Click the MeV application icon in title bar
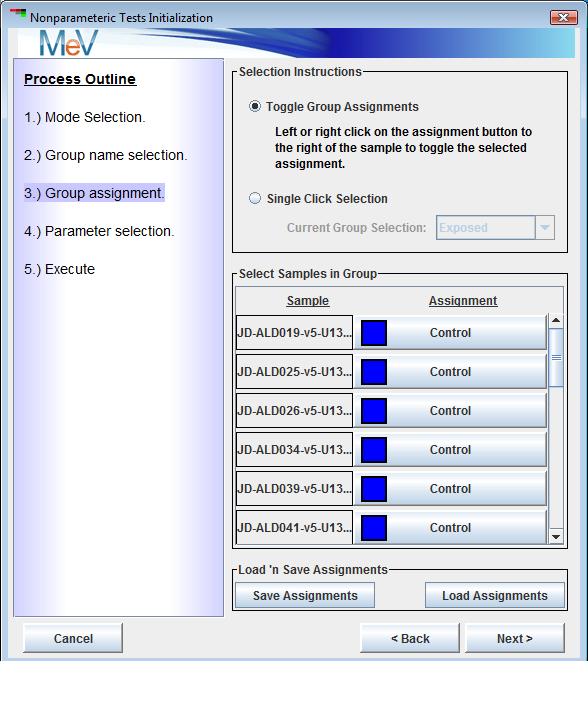The width and height of the screenshot is (588, 704). click(18, 14)
